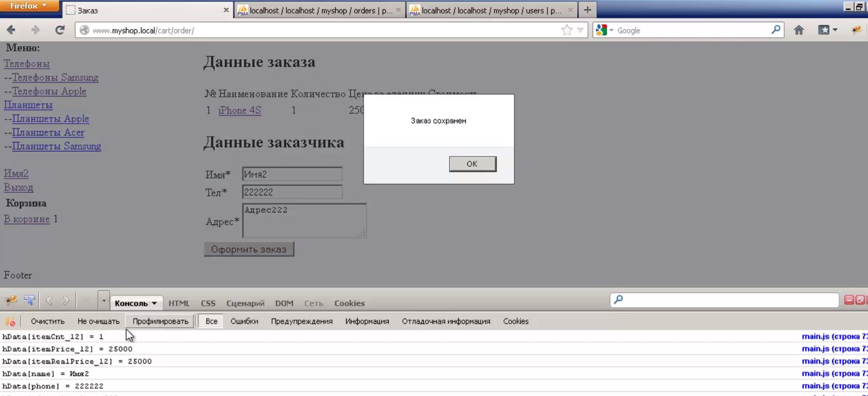Toggle the 'Предупреждения' console filter
The height and width of the screenshot is (396, 868).
(302, 322)
